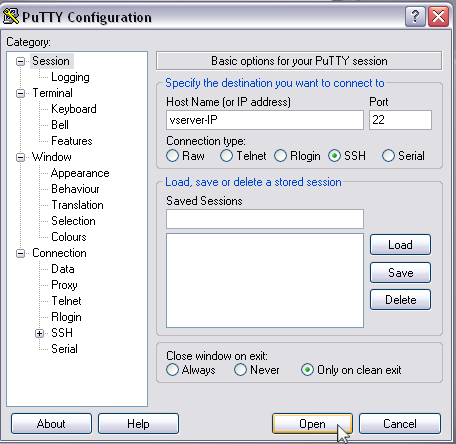Open the Proxy category
Screen dimensions: 456x444
pos(64,285)
